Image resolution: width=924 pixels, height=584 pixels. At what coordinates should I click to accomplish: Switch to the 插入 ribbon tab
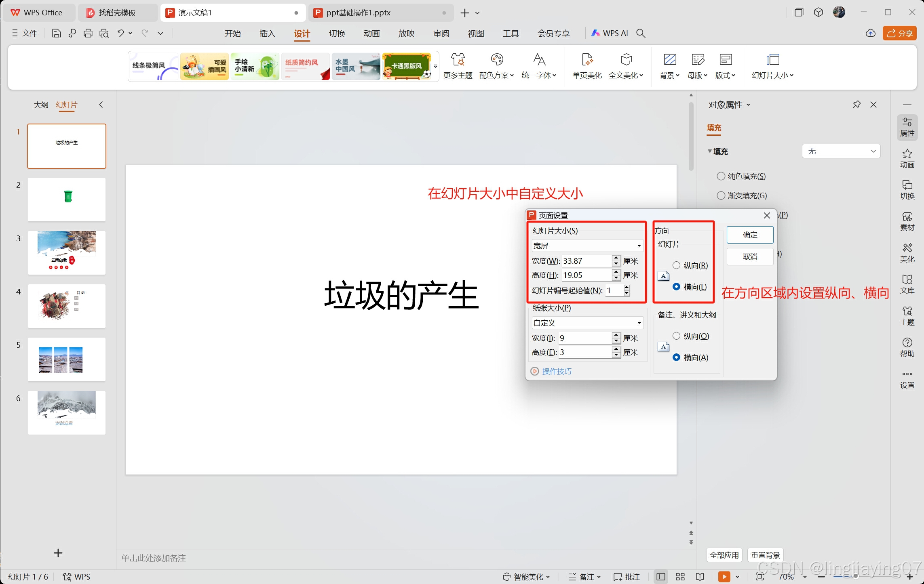click(x=267, y=34)
